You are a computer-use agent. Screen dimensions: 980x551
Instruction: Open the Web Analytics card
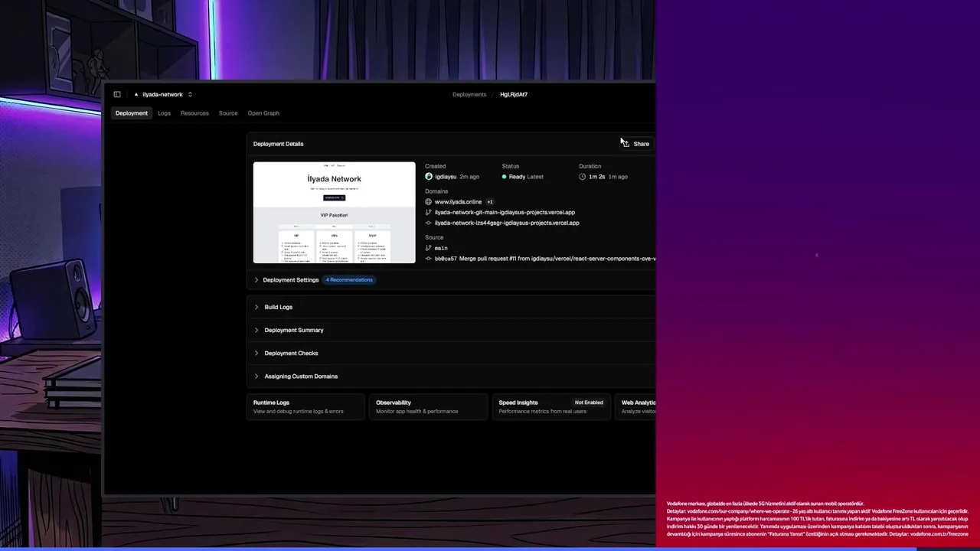click(x=636, y=406)
